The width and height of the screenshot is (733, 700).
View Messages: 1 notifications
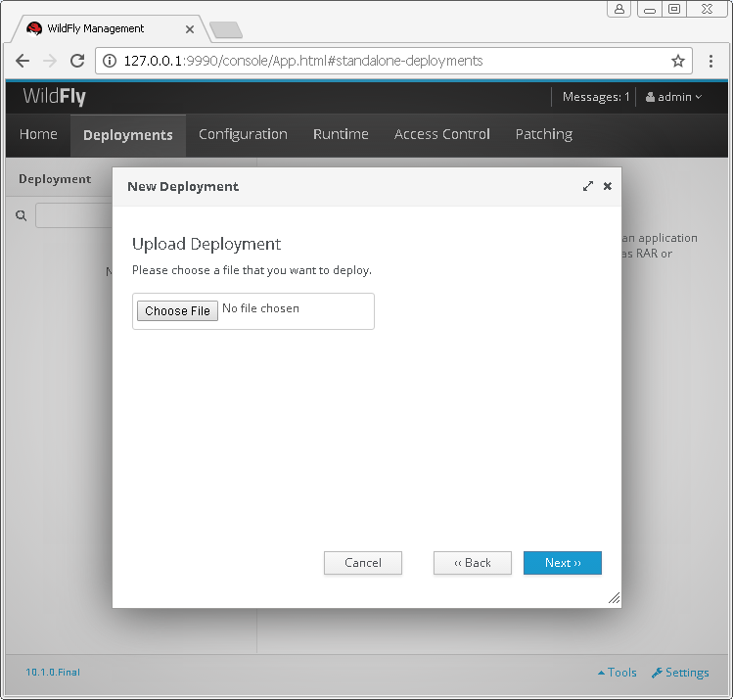[596, 97]
